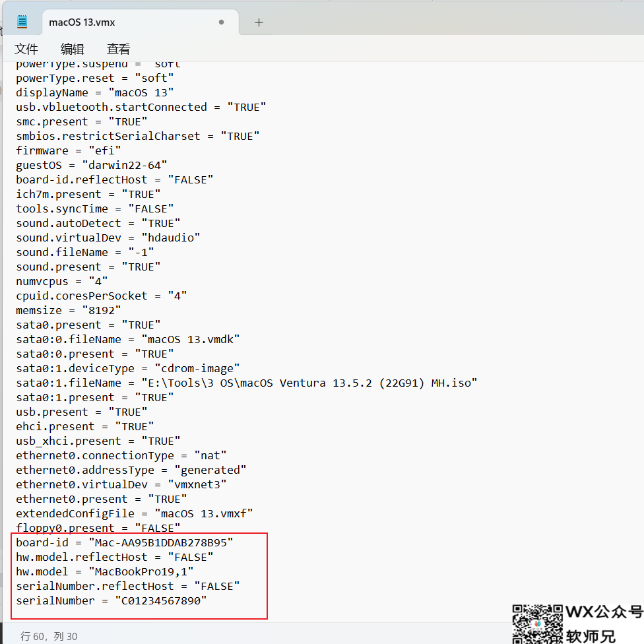This screenshot has width=644, height=644.
Task: Click the line sound.autoDetect = "TRUE"
Action: 98,224
